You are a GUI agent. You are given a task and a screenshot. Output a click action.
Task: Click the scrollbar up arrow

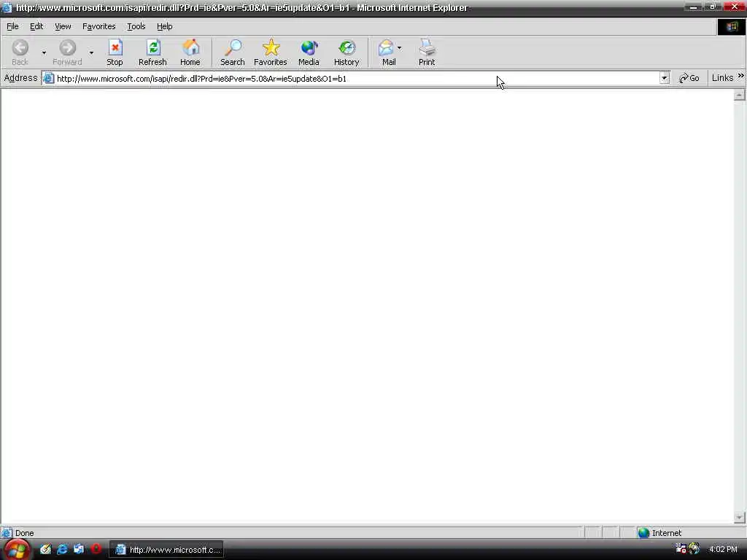(740, 96)
